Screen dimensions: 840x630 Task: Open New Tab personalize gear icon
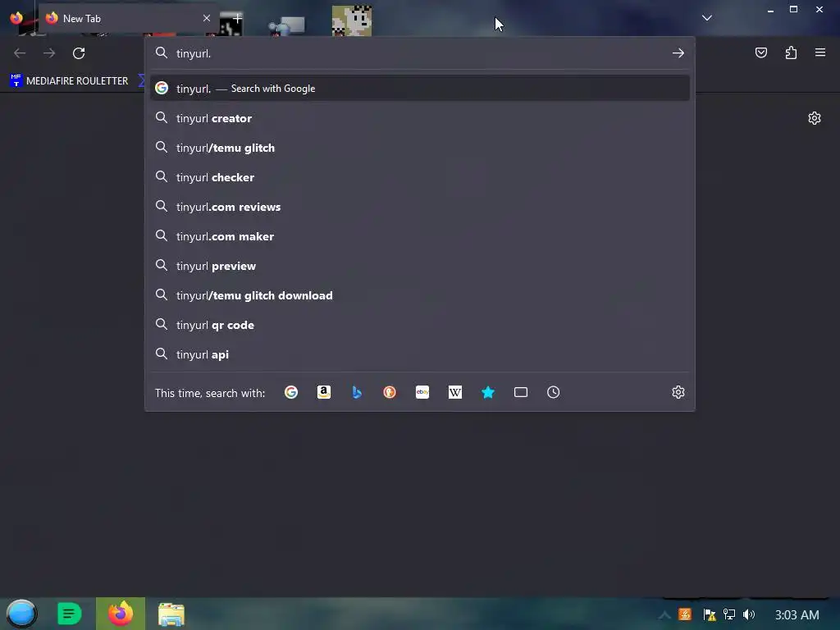click(815, 118)
